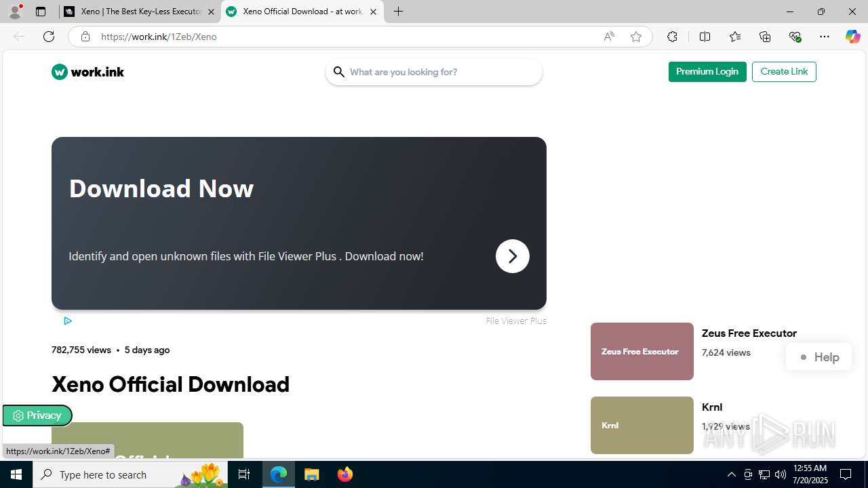Click the Microsoft Edge taskbar icon
Viewport: 868px width, 488px height.
click(279, 474)
